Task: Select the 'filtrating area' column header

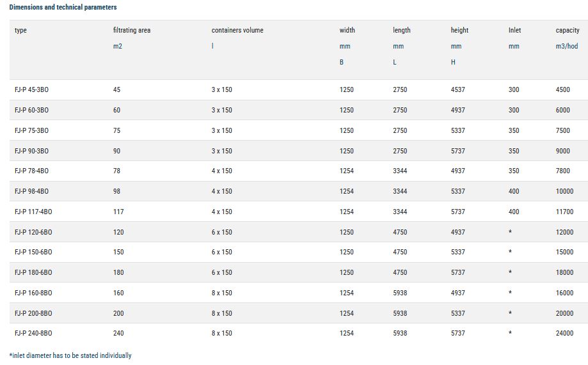Action: (132, 30)
